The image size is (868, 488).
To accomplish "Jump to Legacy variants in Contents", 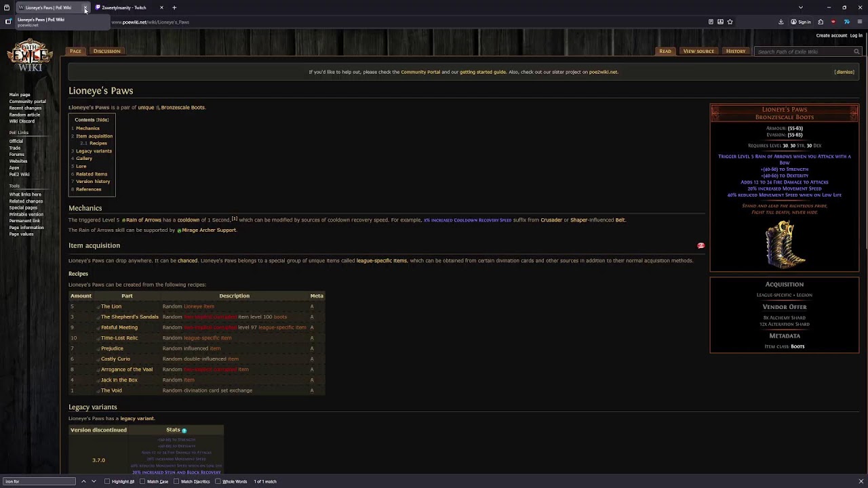I will click(x=94, y=151).
